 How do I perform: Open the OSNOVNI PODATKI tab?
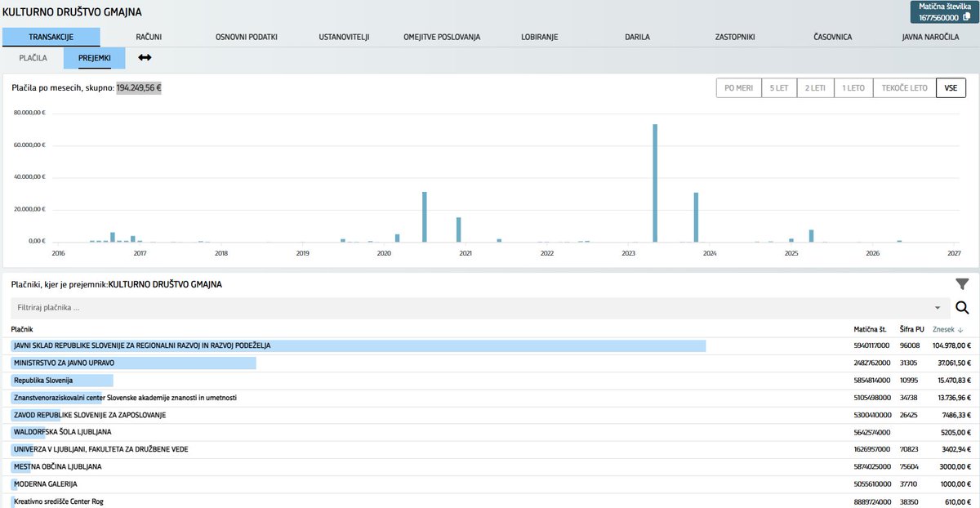point(247,37)
